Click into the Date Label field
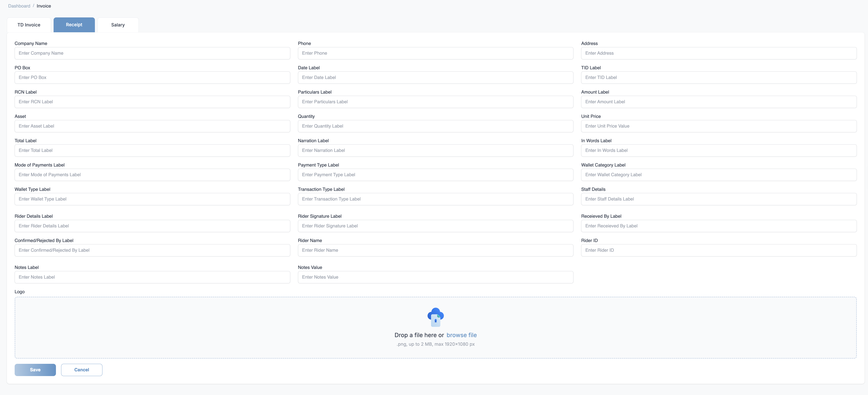This screenshot has width=868, height=395. click(435, 77)
